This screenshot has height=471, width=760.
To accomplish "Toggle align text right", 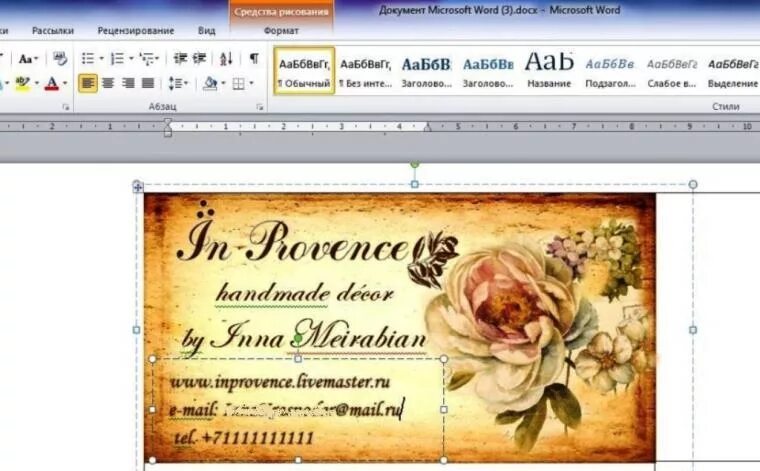I will tap(128, 83).
